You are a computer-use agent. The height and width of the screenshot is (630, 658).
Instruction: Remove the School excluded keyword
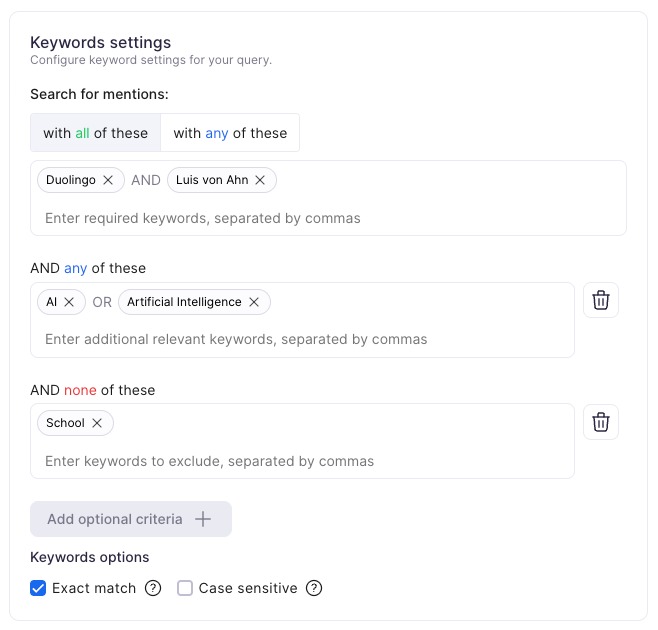tap(97, 423)
